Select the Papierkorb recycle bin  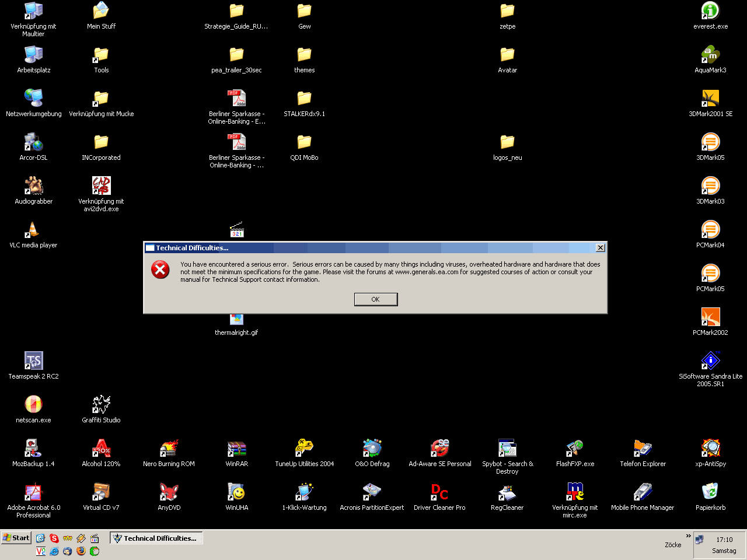[x=710, y=497]
